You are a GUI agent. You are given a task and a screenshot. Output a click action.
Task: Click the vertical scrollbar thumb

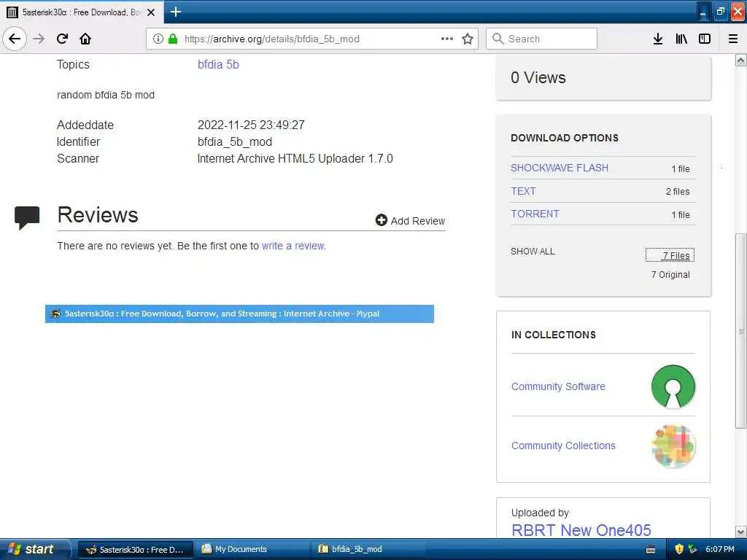click(740, 331)
